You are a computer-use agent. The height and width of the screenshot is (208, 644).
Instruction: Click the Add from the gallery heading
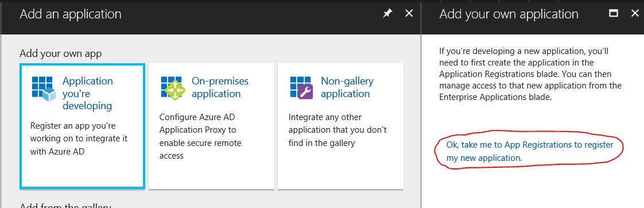click(65, 206)
